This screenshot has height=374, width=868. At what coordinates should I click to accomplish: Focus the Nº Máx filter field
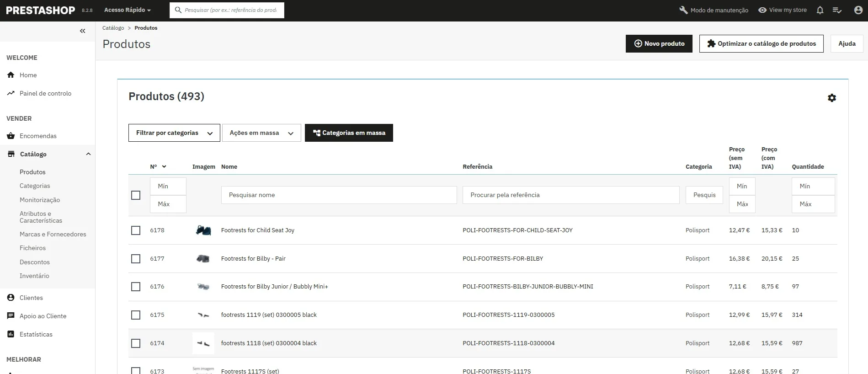click(x=168, y=204)
